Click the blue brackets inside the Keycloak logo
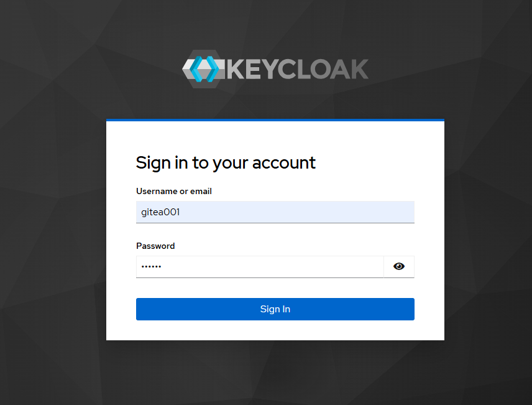 point(205,69)
